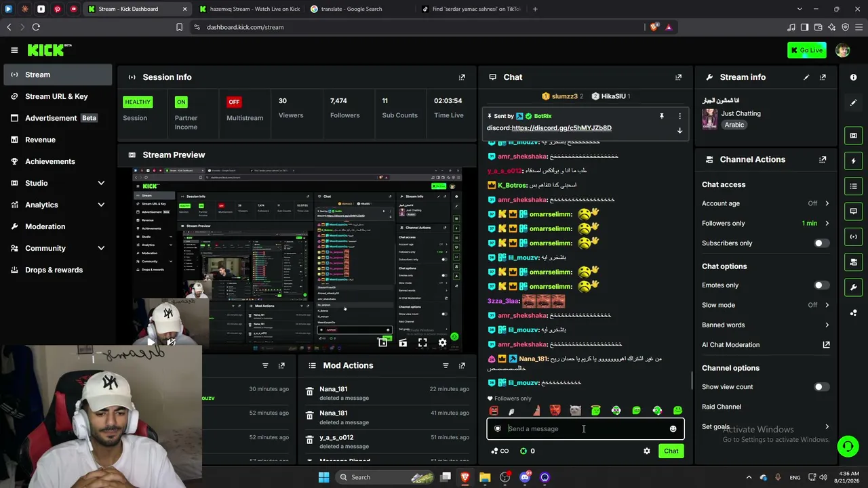Click the pin icon on pinned message
868x488 pixels.
(661, 116)
